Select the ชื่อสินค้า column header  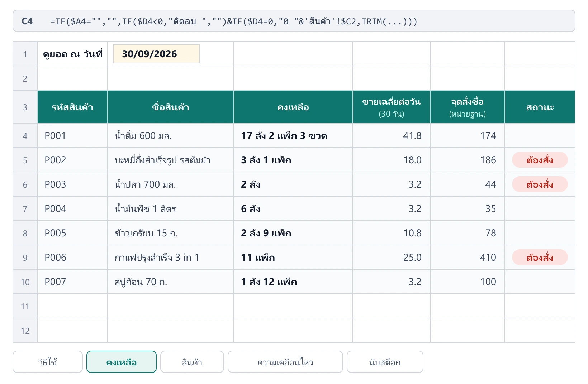click(x=171, y=107)
